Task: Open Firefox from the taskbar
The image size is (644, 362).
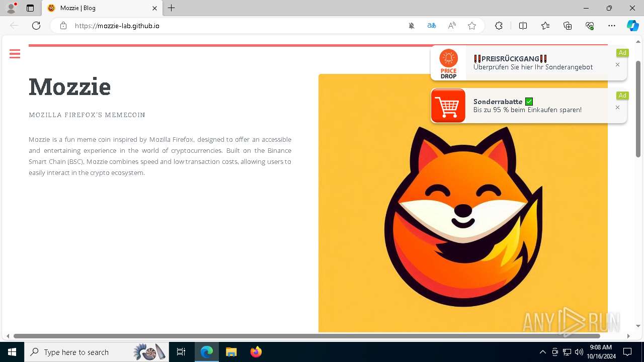Action: [x=256, y=352]
